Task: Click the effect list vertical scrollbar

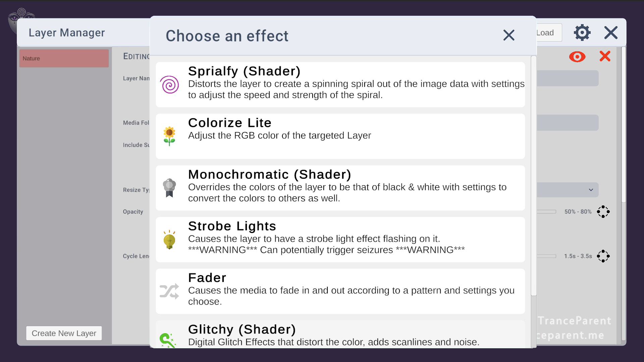Action: click(534, 176)
